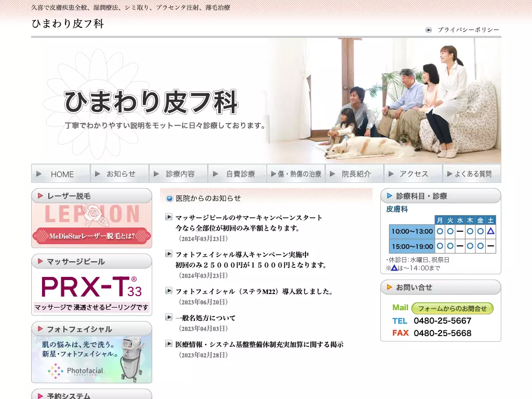Screen dimensions: 532x399
Task: Open the プライバシーポリシー link
Action: [468, 30]
